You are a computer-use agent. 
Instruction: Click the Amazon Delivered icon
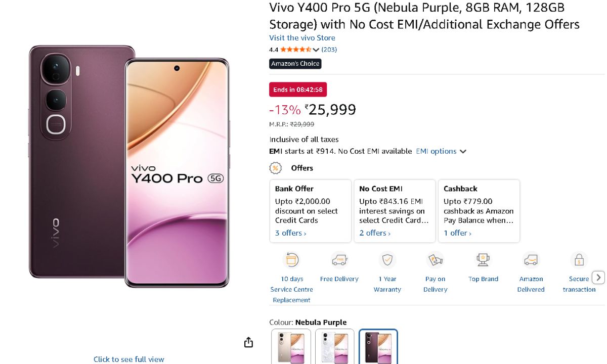[531, 260]
